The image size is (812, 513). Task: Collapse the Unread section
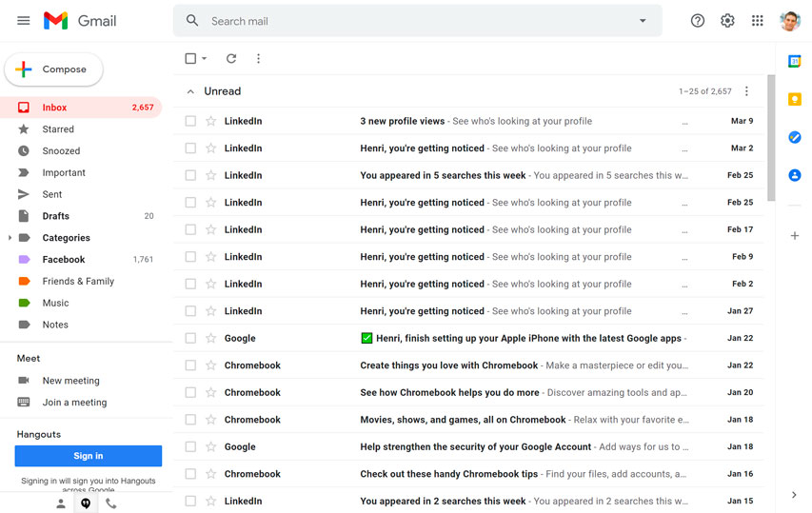190,91
